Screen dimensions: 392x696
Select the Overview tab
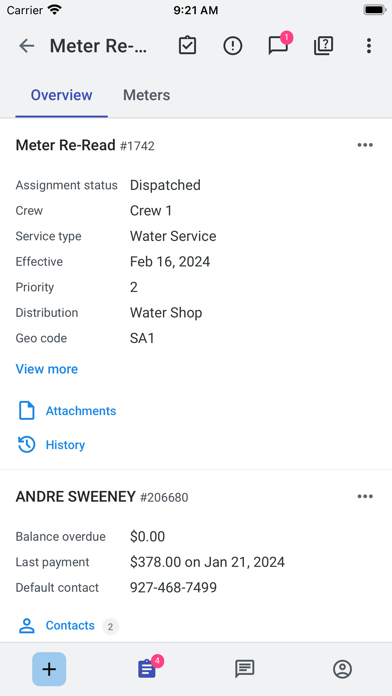tap(61, 95)
